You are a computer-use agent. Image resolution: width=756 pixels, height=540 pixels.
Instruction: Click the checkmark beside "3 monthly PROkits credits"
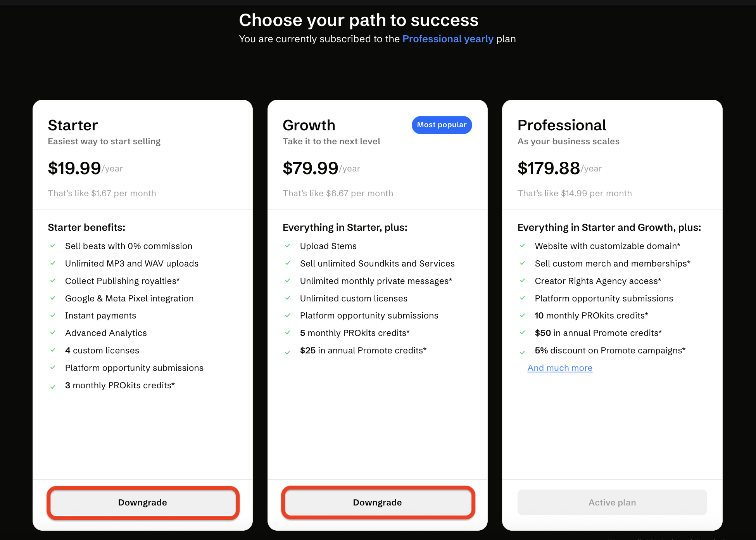tap(53, 387)
